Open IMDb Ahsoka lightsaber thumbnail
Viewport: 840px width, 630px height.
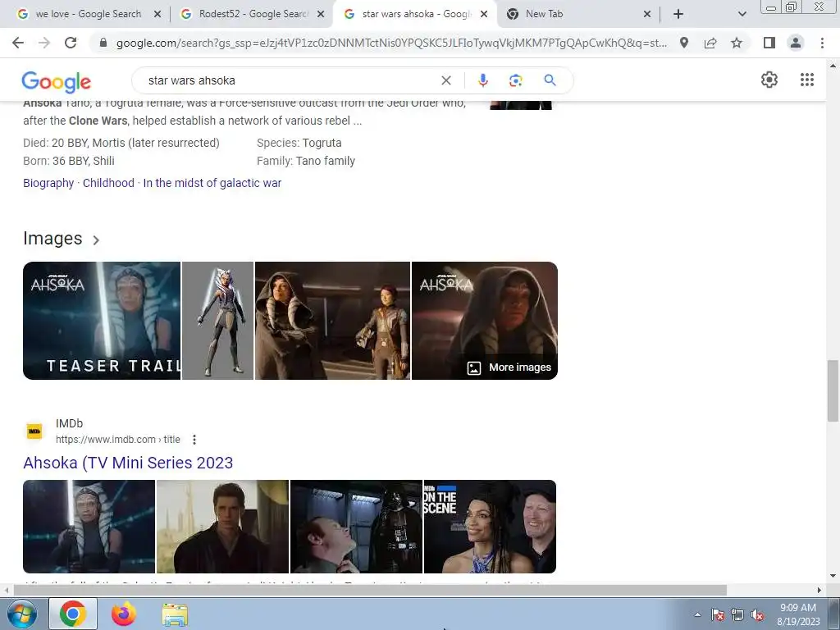coord(89,526)
